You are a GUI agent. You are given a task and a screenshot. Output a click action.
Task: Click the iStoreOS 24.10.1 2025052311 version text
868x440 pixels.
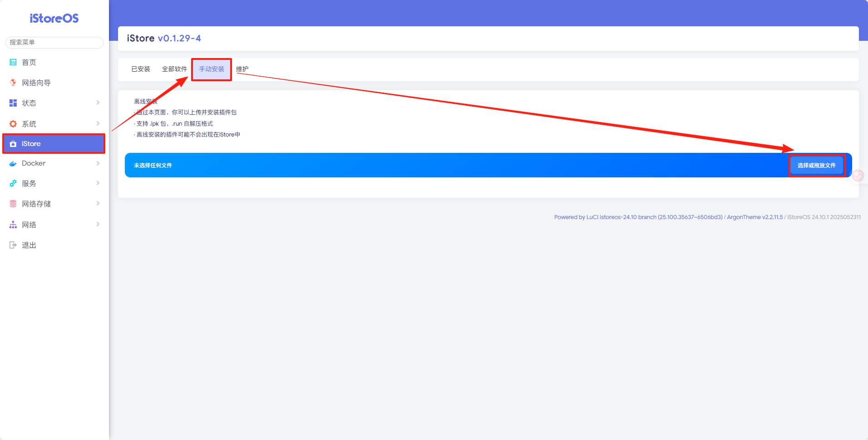point(824,217)
